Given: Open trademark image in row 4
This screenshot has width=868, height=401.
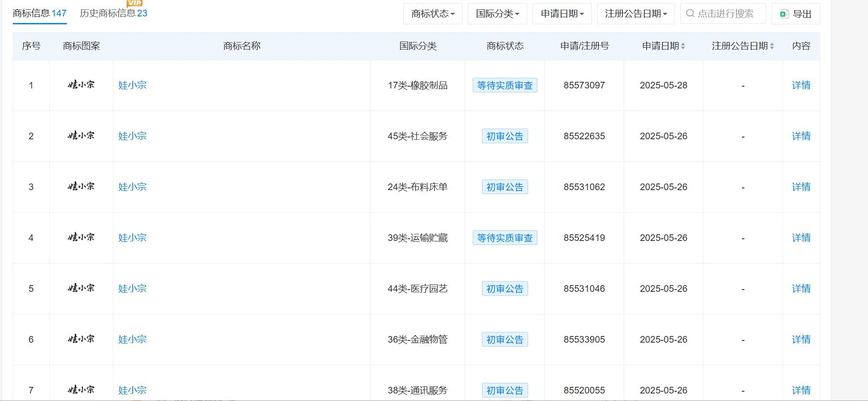Looking at the screenshot, I should click(81, 237).
